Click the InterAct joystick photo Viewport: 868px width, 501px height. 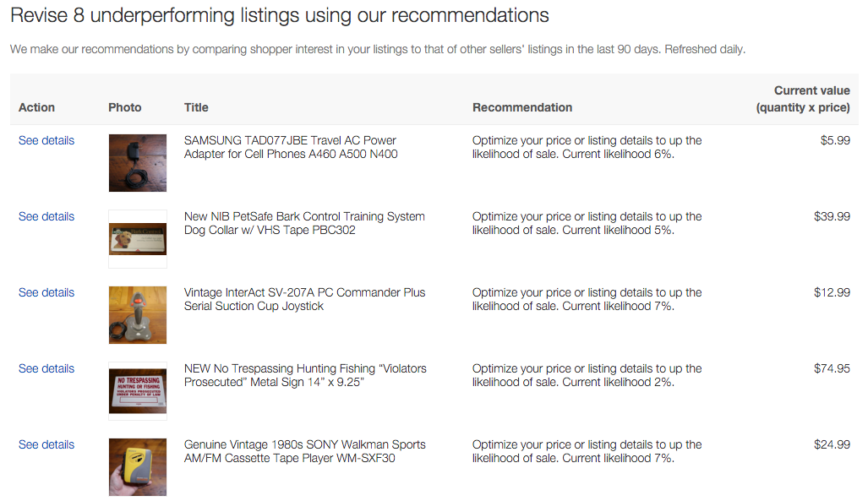[138, 315]
